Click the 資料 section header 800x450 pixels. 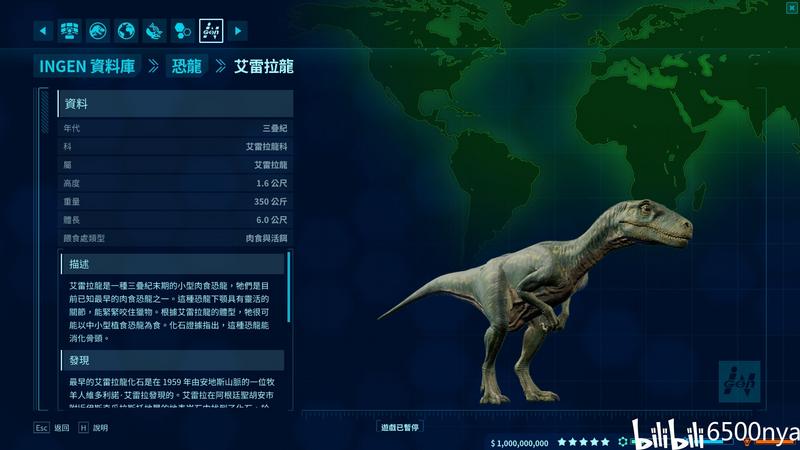click(175, 104)
